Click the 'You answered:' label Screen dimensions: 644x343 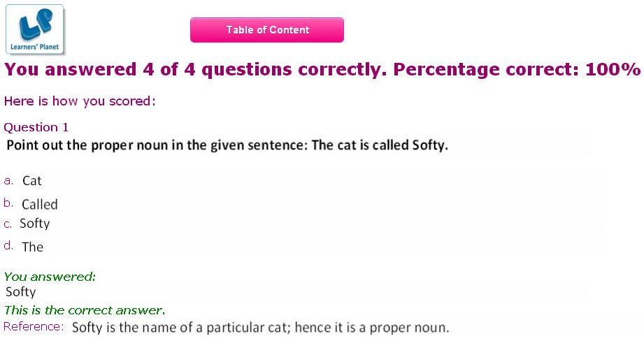50,277
